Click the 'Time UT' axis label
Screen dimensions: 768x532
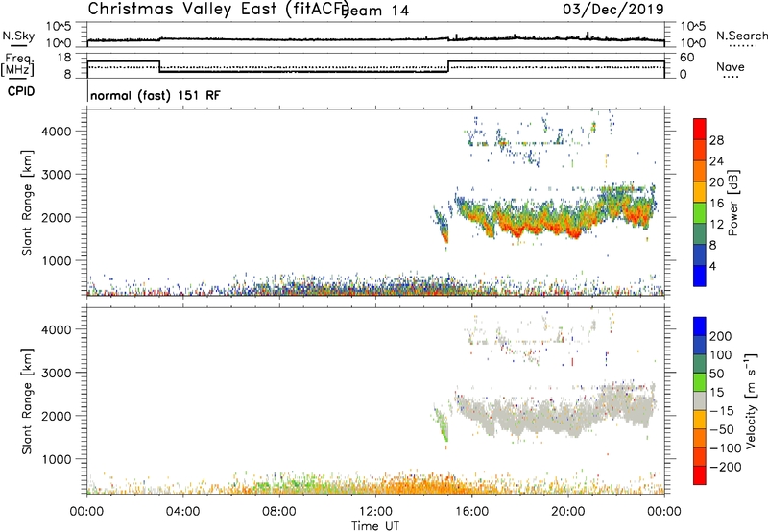tap(375, 525)
